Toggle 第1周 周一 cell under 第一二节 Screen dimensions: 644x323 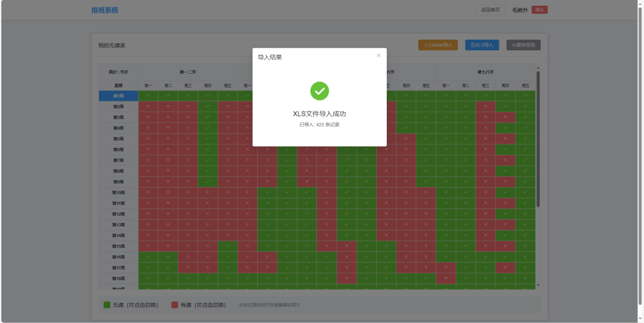pos(148,96)
